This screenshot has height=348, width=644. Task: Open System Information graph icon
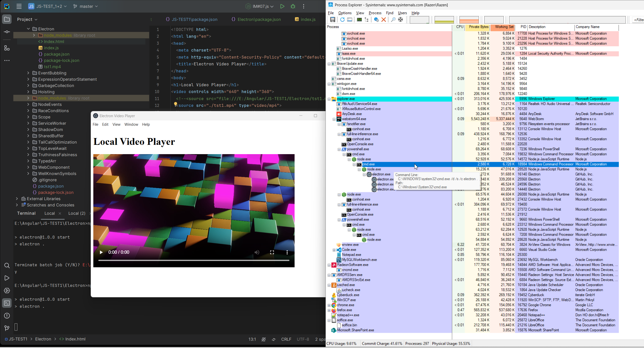click(359, 20)
